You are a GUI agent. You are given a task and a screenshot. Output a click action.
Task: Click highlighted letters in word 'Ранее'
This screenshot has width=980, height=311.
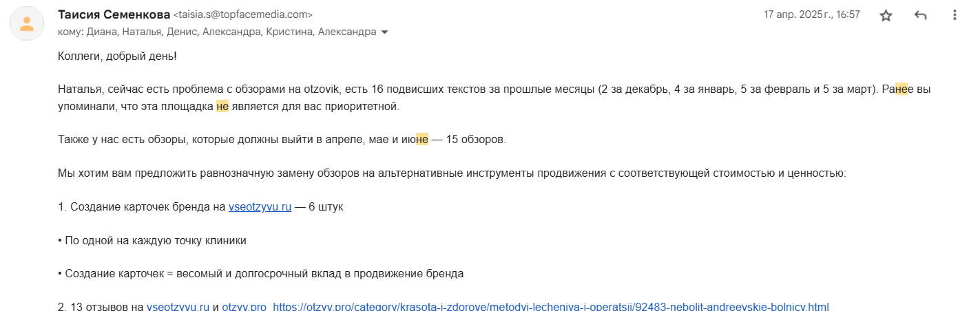pyautogui.click(x=901, y=90)
